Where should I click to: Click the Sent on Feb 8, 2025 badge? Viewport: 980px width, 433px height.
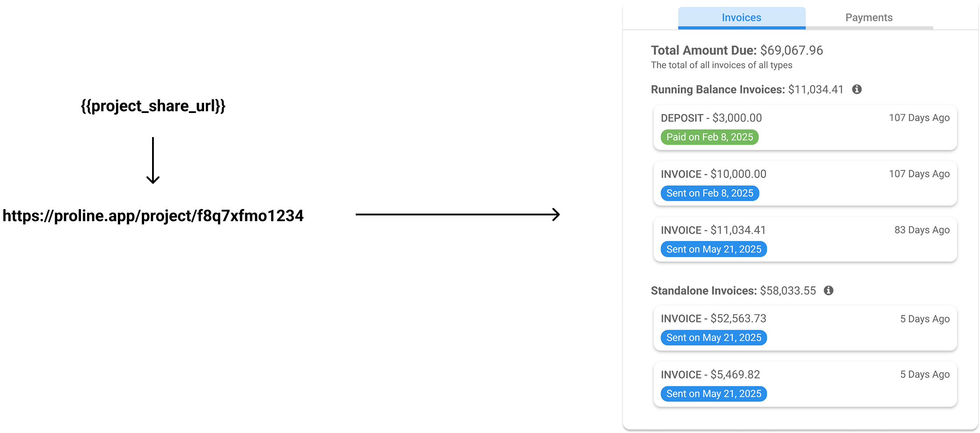[x=710, y=193]
